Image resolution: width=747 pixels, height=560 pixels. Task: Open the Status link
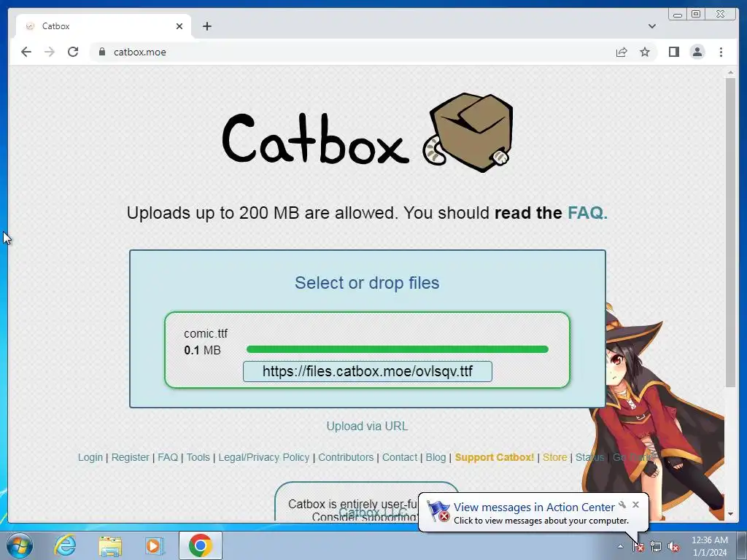[x=589, y=457]
